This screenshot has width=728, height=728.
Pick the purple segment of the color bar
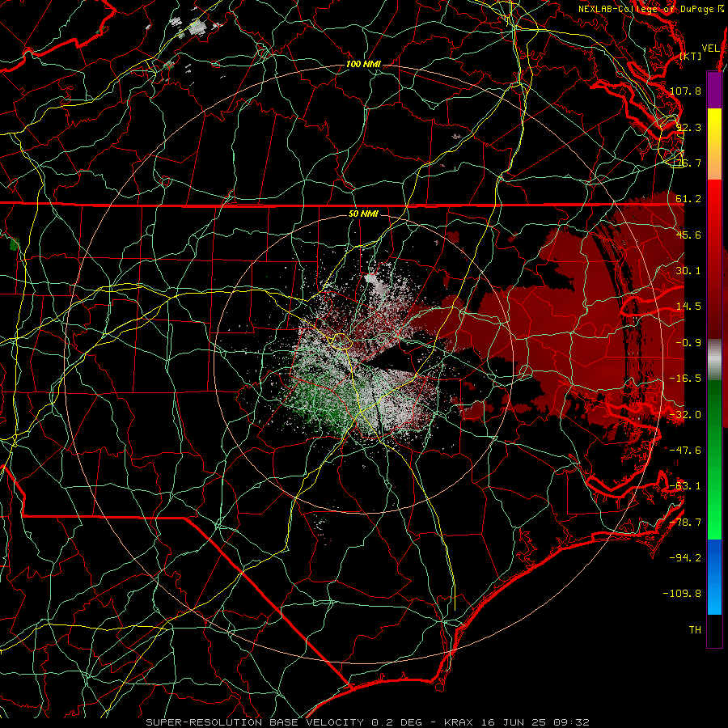(714, 91)
